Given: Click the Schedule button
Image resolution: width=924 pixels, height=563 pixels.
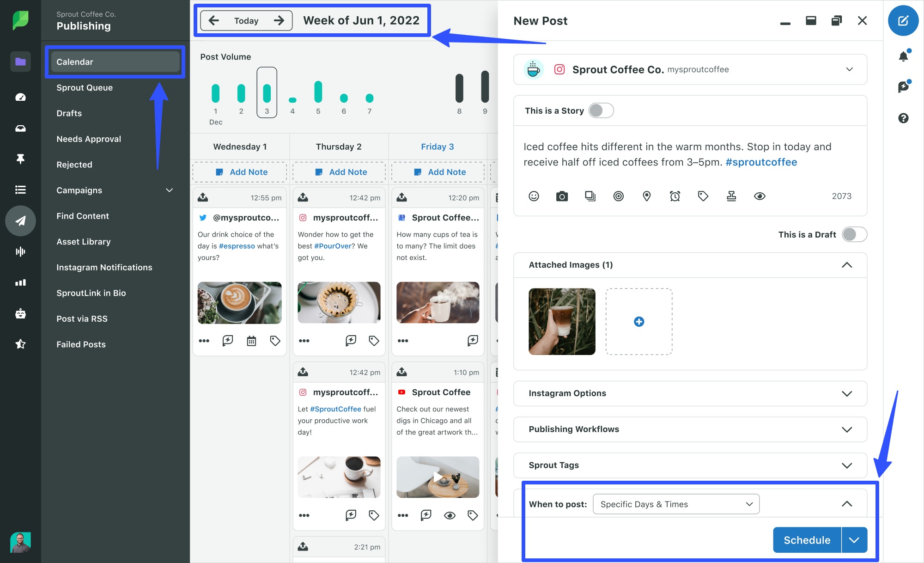Looking at the screenshot, I should [x=806, y=540].
